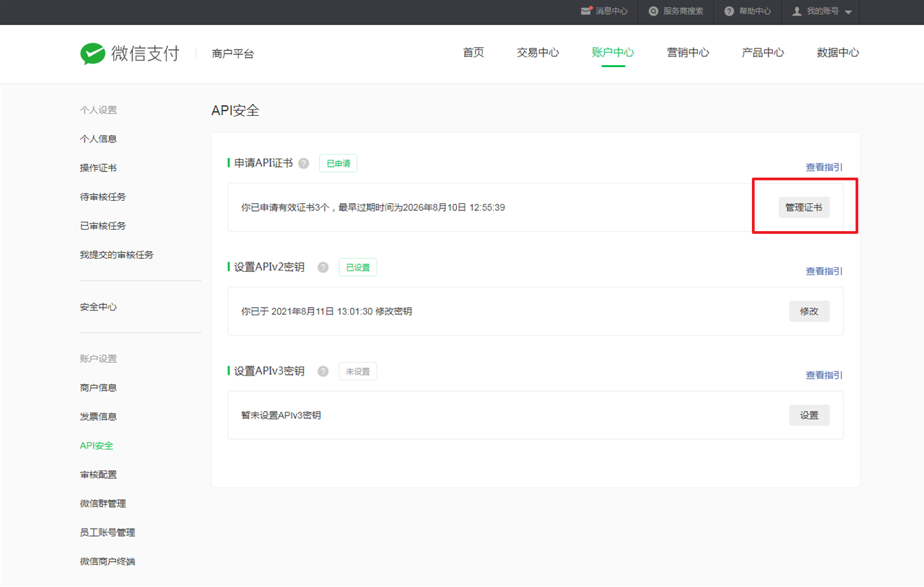Image resolution: width=924 pixels, height=587 pixels.
Task: Click the 未设置 status badge
Action: pos(358,371)
